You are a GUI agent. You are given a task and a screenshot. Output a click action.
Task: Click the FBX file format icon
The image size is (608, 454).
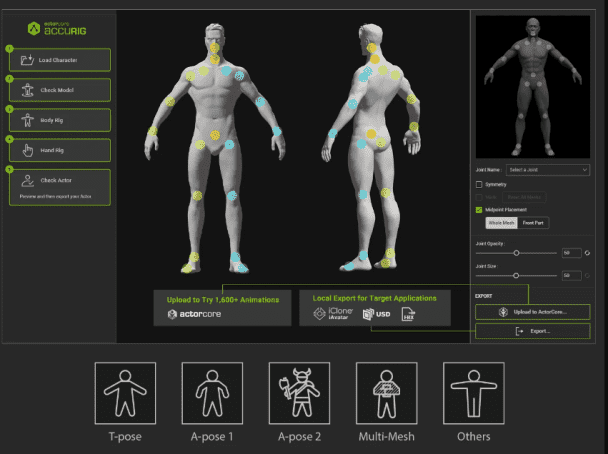(408, 314)
